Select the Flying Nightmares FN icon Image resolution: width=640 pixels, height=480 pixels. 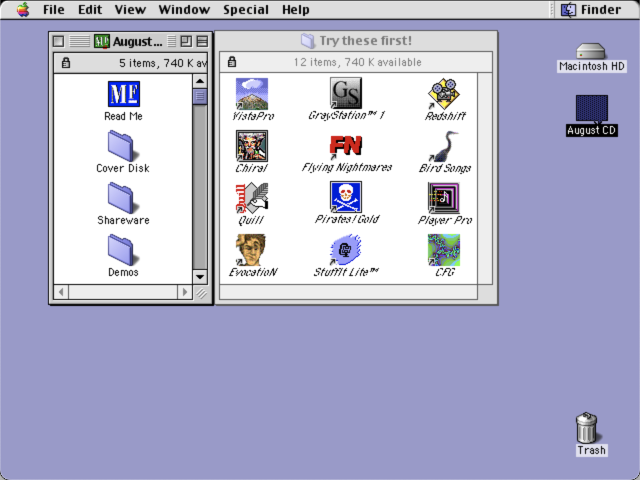[346, 146]
